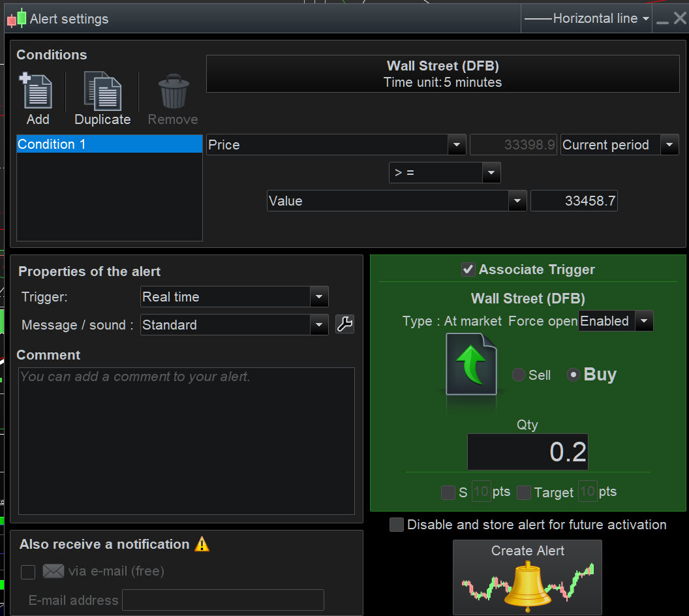
Task: Open the Price dropdown
Action: click(x=336, y=145)
